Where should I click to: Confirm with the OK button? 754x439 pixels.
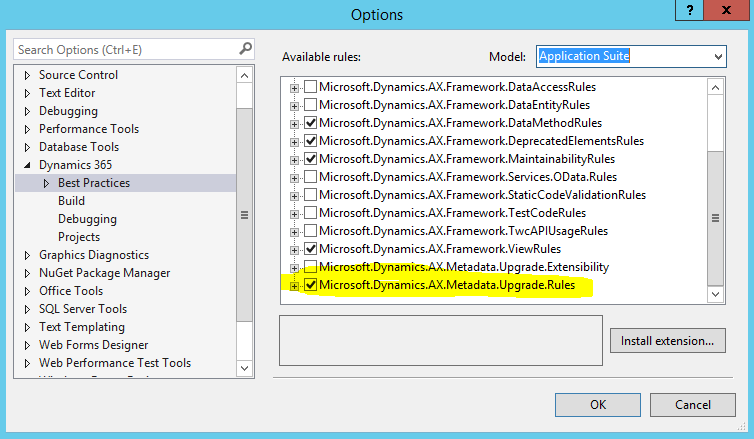click(598, 405)
